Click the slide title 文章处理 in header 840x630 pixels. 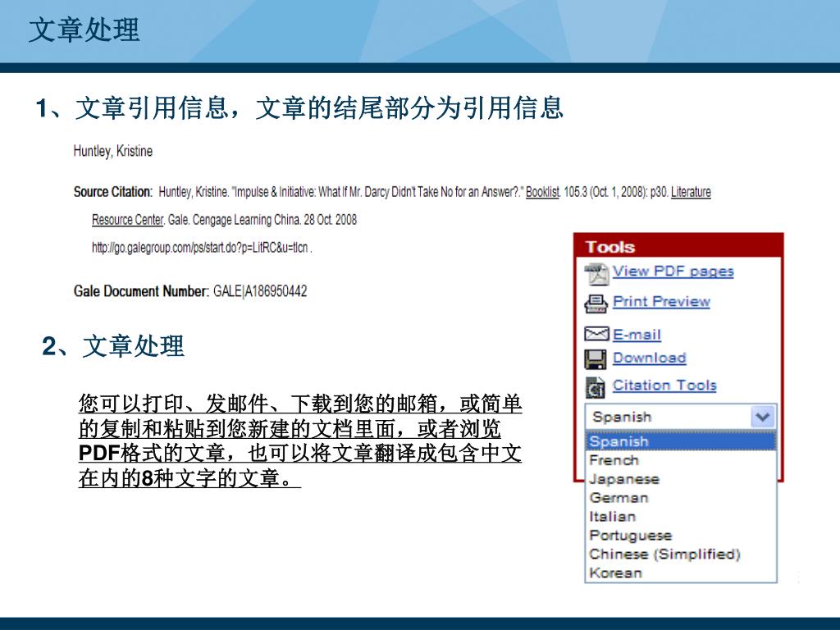[84, 30]
